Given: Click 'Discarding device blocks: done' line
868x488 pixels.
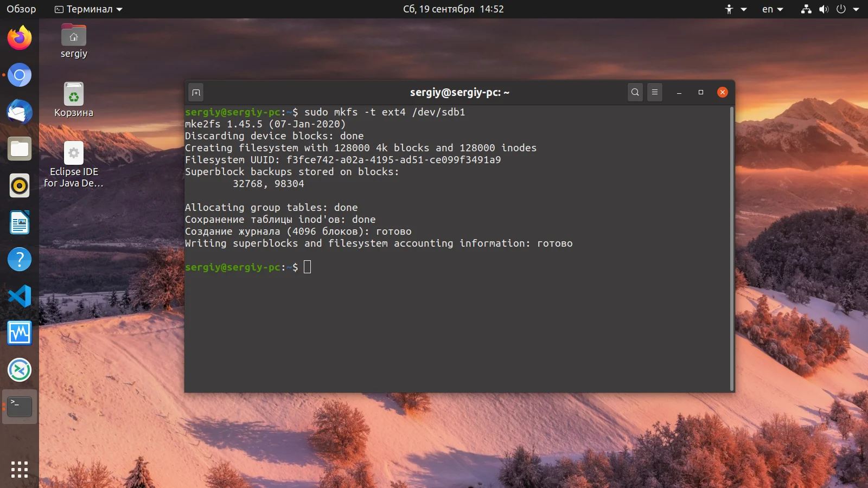Looking at the screenshot, I should tap(275, 136).
